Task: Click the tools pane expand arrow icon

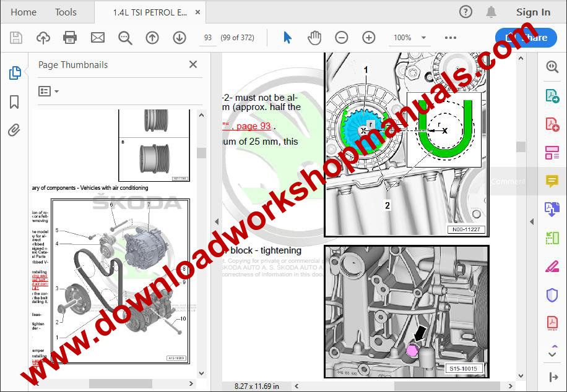Action: 553,377
